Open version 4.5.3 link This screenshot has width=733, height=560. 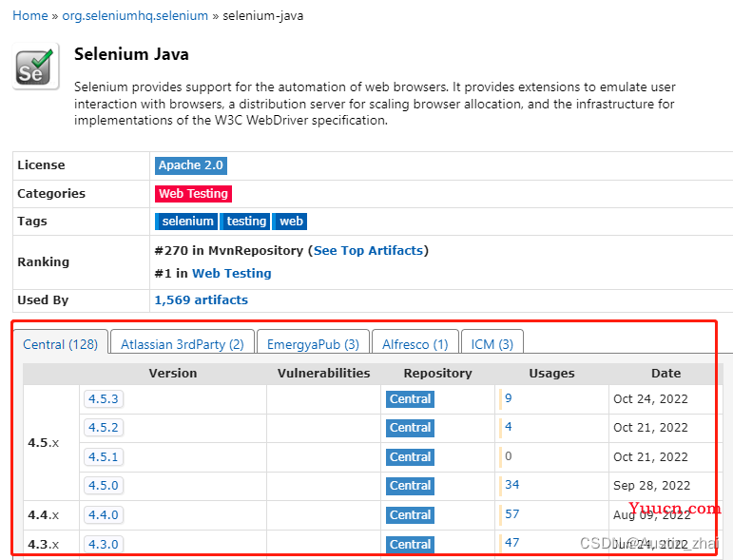pos(104,399)
